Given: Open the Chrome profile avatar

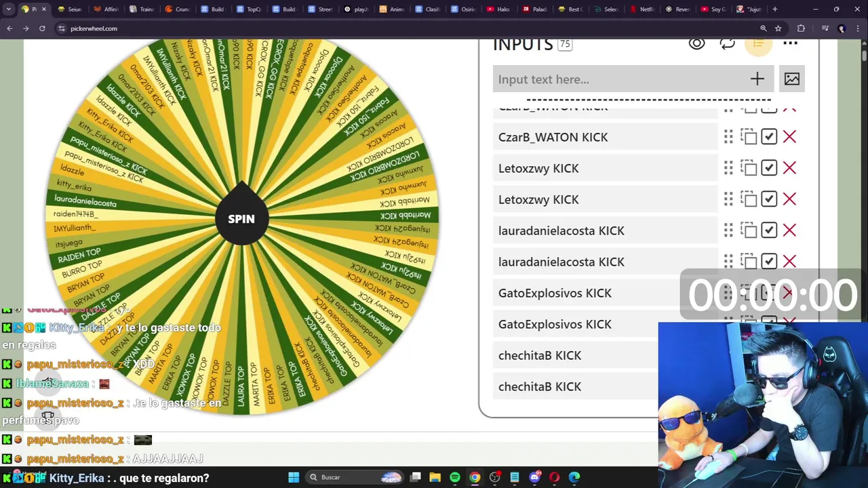Looking at the screenshot, I should (842, 28).
